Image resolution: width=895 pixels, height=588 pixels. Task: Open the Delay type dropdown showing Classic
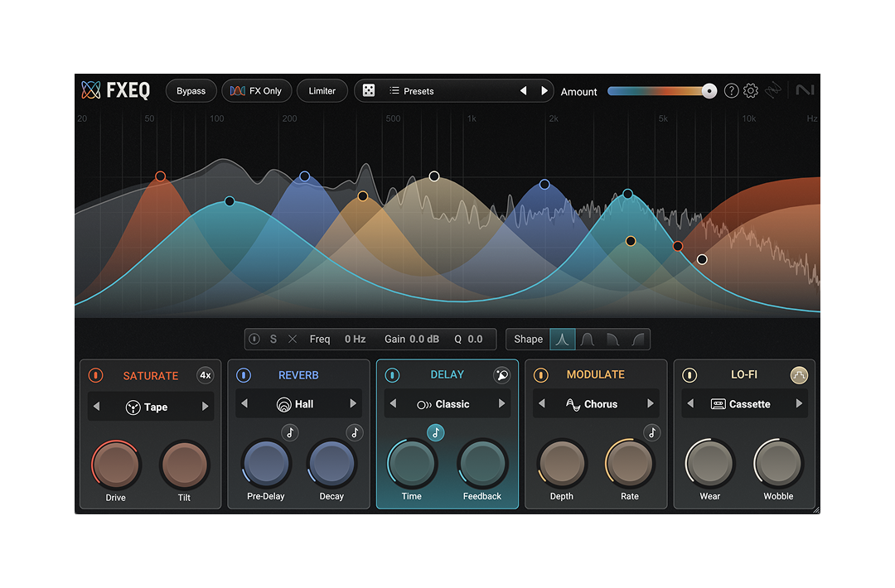coord(447,403)
